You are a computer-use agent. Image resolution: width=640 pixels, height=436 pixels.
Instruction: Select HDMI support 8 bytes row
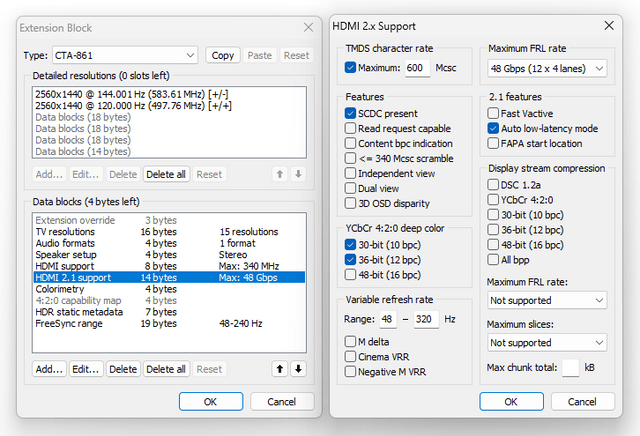[169, 266]
